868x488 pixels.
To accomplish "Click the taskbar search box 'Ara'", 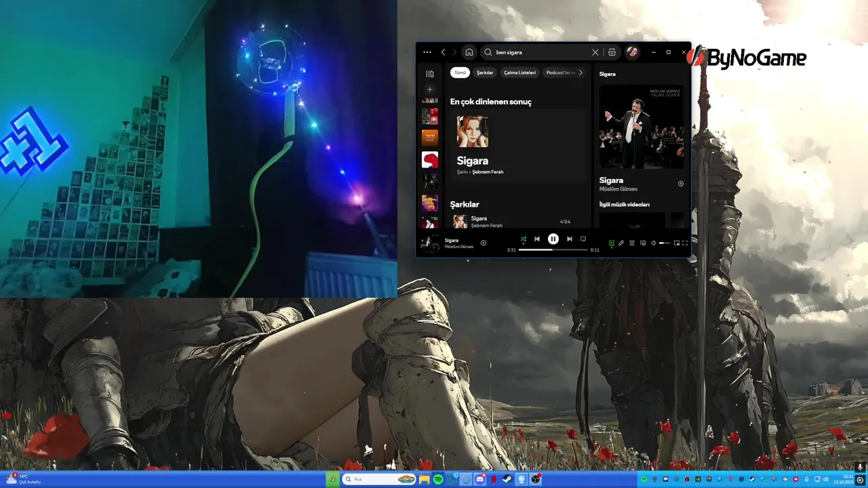I will [x=380, y=479].
